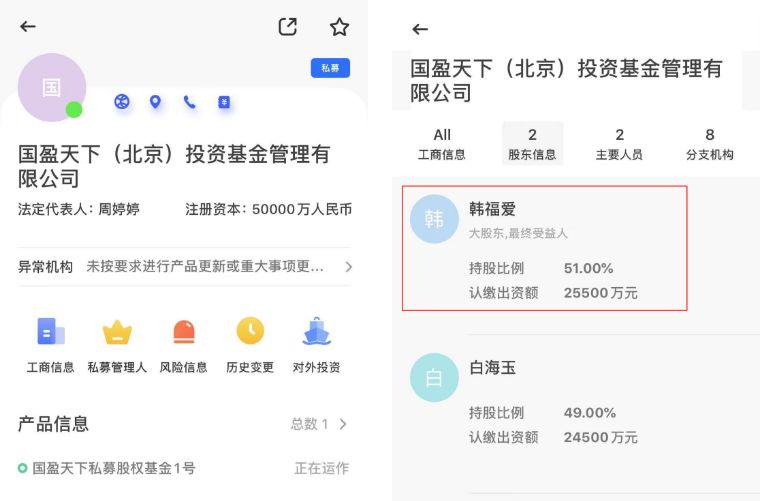This screenshot has width=760, height=501.
Task: Go back using right screen back arrow
Action: click(x=420, y=29)
